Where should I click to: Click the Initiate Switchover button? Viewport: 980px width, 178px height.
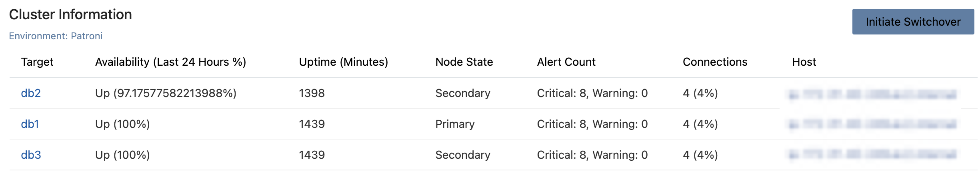[x=913, y=22]
